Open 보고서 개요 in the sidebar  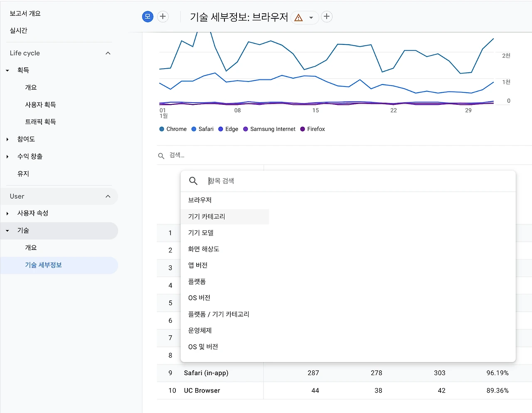tap(25, 14)
